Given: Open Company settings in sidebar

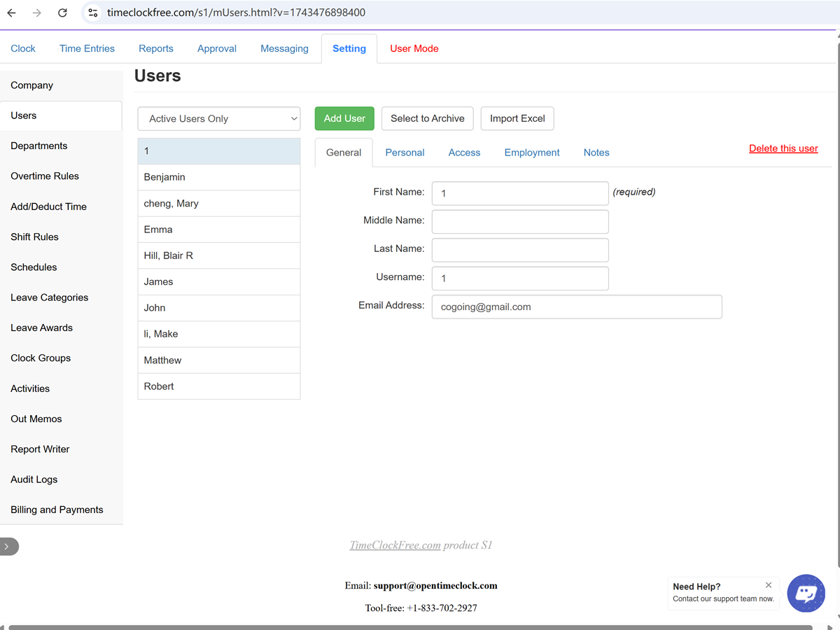Looking at the screenshot, I should (x=62, y=85).
